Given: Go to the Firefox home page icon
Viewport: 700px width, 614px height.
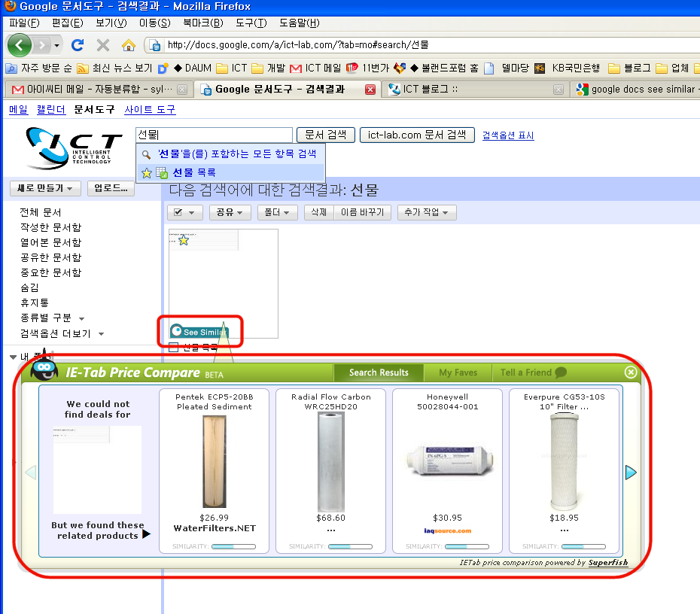Looking at the screenshot, I should pos(129,45).
